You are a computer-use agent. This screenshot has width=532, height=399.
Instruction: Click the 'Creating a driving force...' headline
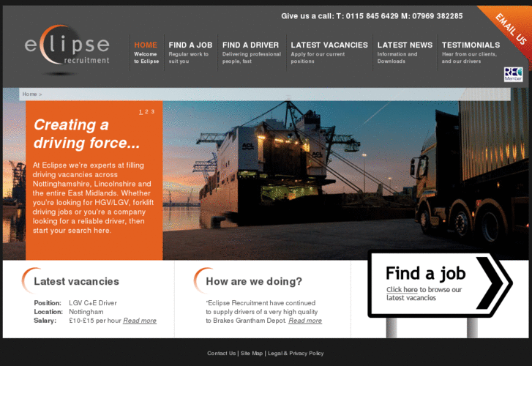pos(86,134)
